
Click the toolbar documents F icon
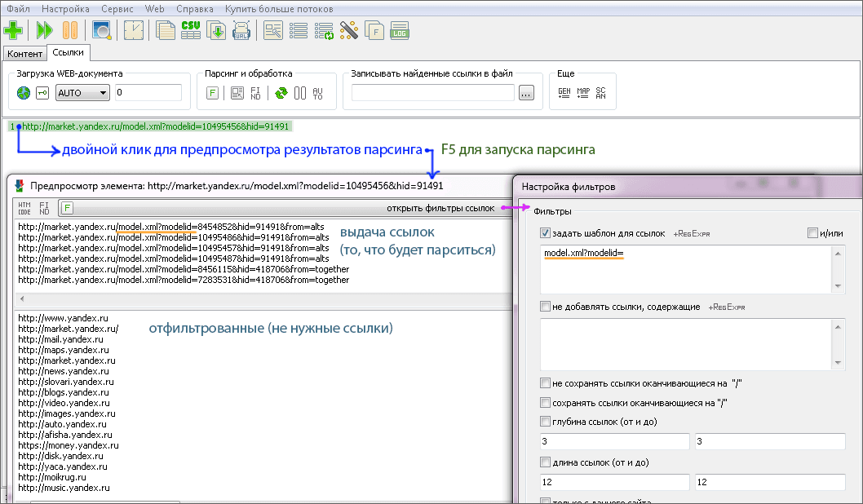click(x=374, y=30)
